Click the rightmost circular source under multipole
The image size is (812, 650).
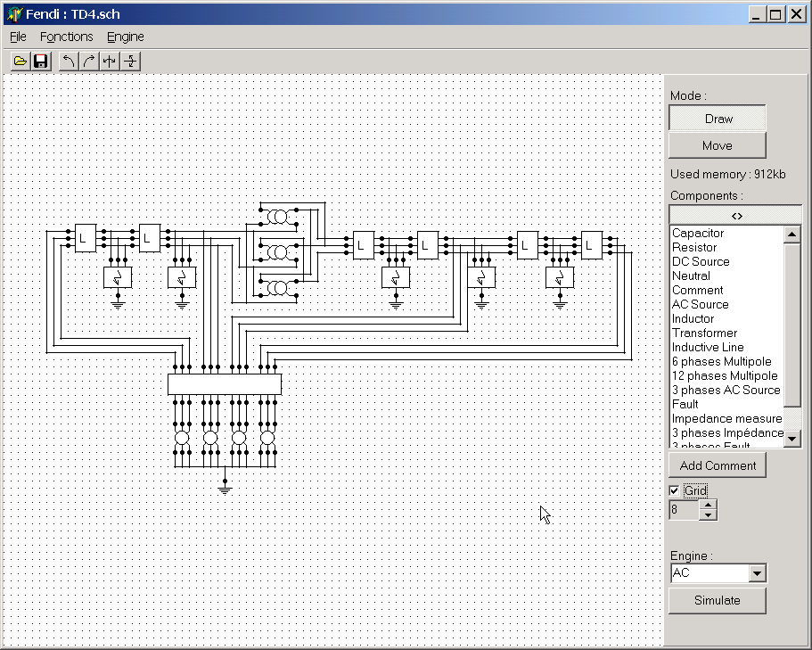tap(267, 438)
